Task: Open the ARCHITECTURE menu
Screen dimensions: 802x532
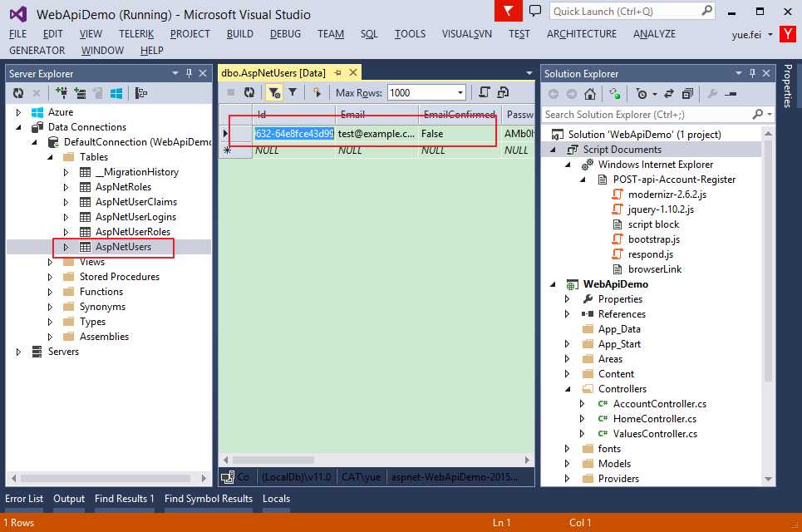Action: tap(582, 34)
